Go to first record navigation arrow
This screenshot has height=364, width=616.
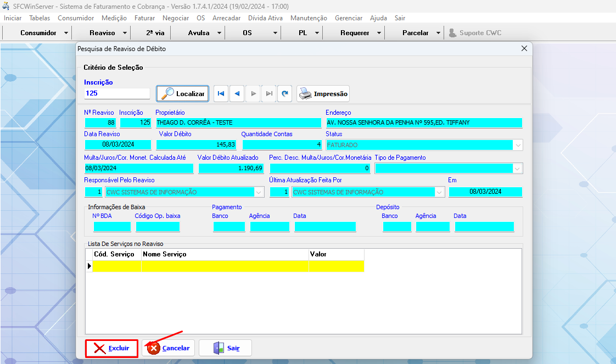pos(221,94)
